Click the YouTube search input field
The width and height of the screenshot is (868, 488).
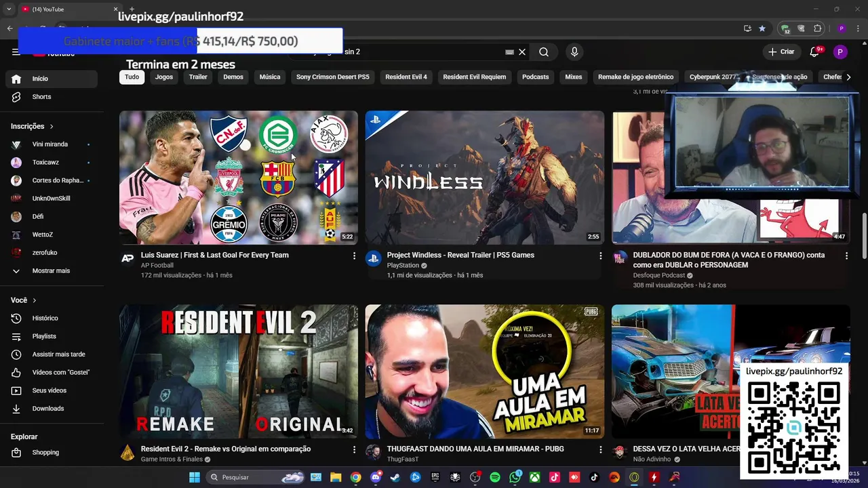coord(407,52)
